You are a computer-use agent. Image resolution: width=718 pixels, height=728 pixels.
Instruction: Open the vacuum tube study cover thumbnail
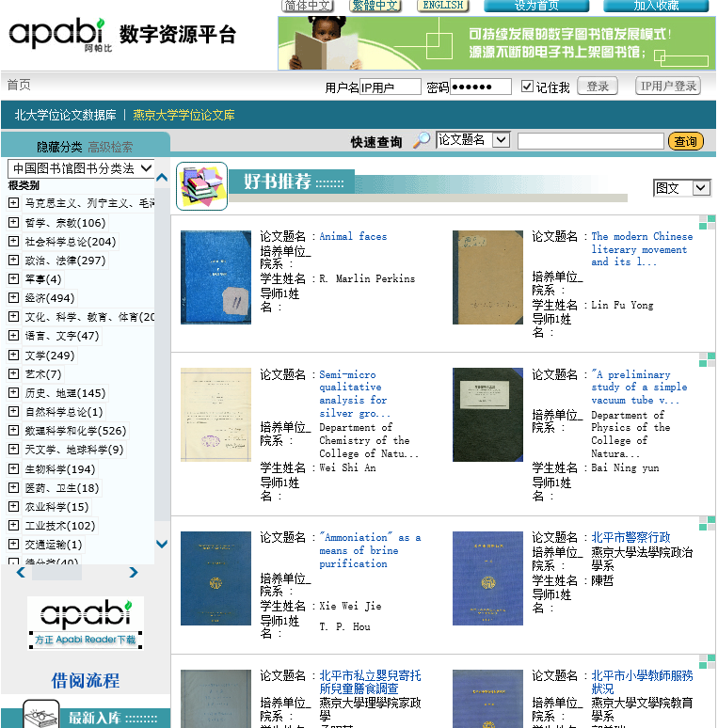[x=487, y=415]
